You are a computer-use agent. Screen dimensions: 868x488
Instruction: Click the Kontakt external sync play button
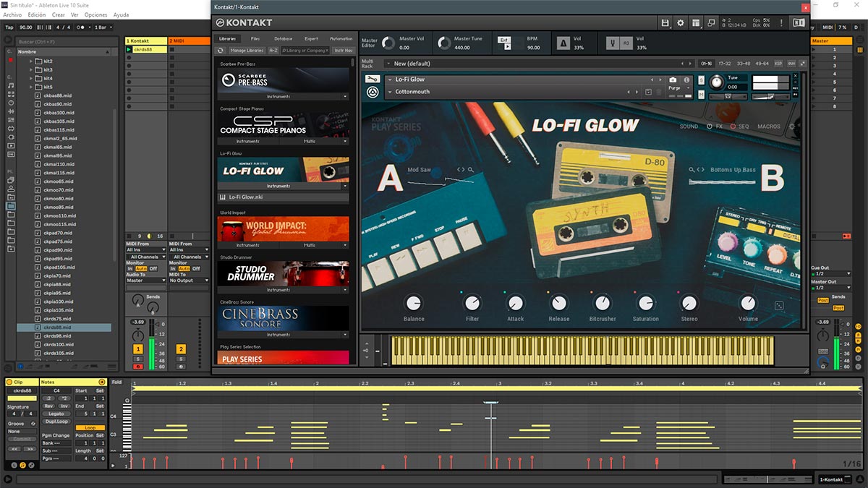[508, 47]
